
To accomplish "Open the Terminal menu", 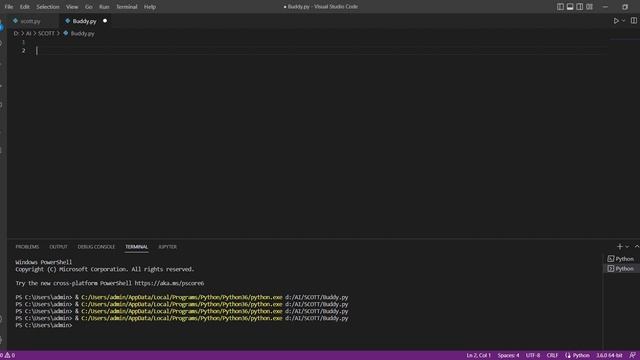I will click(x=127, y=7).
